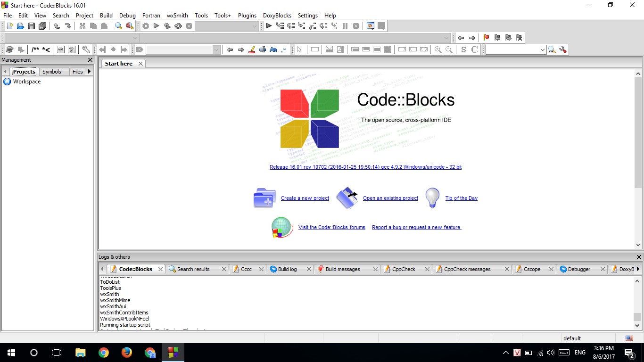Run the ThreadSearch magnifier icon
The image size is (644, 362).
[x=552, y=49]
